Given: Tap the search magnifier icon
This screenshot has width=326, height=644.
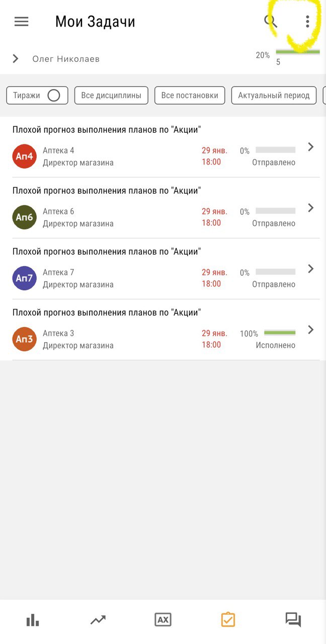Looking at the screenshot, I should [271, 21].
